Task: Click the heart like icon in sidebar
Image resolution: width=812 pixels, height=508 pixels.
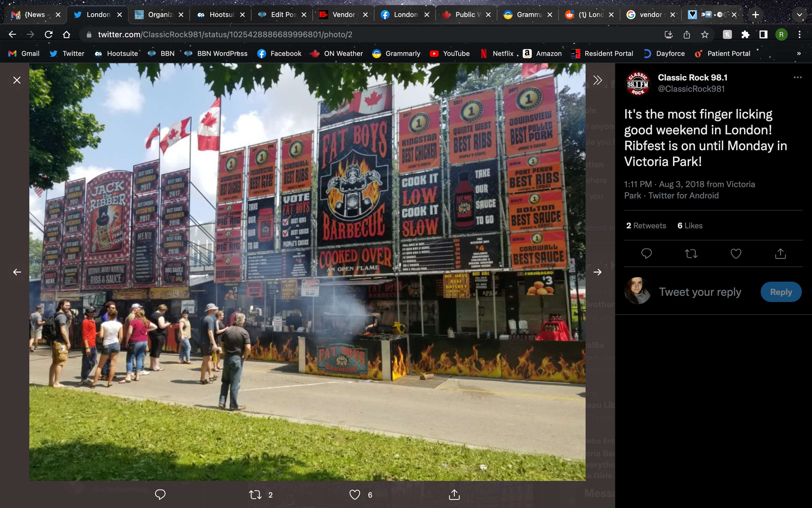Action: [x=736, y=253]
